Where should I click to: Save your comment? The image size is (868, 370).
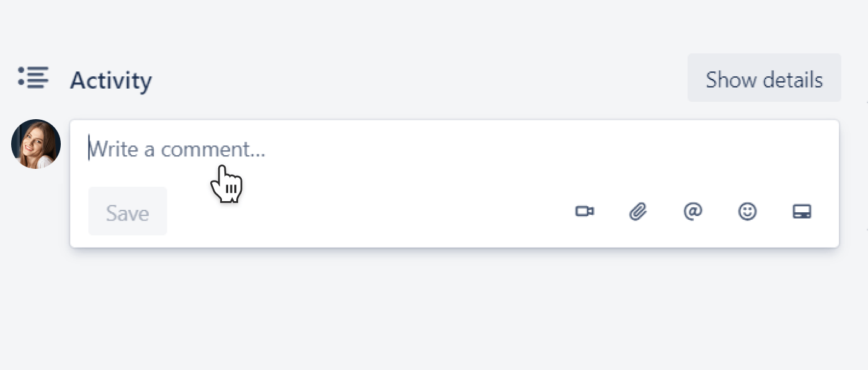[127, 211]
